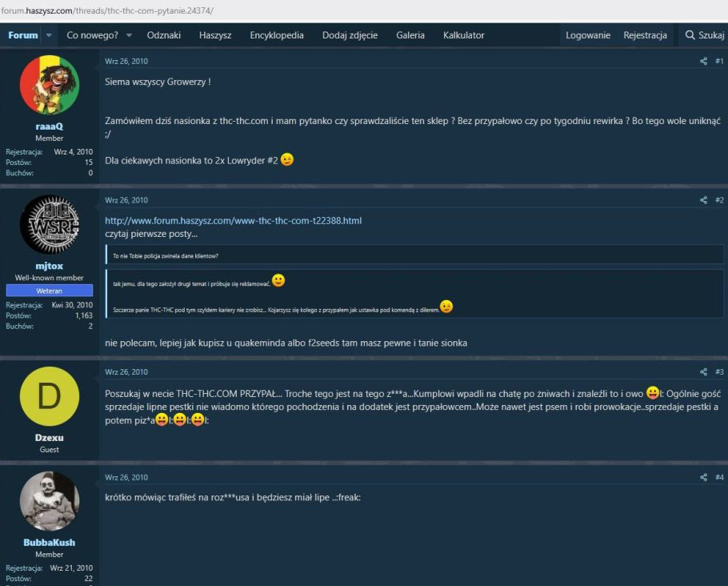This screenshot has width=728, height=586.
Task: Open mjtox's user profile link
Action: pos(50,266)
